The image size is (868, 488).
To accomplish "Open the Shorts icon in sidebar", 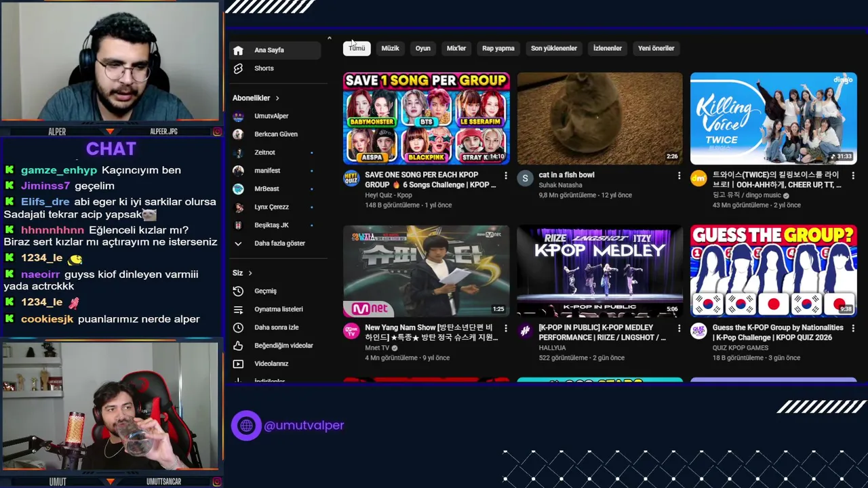I will [238, 68].
